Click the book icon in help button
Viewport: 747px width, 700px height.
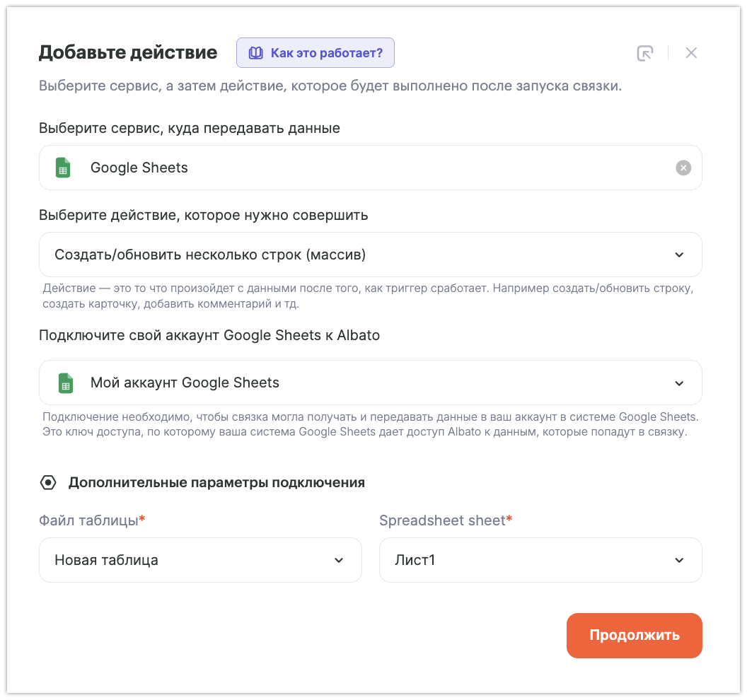(255, 53)
